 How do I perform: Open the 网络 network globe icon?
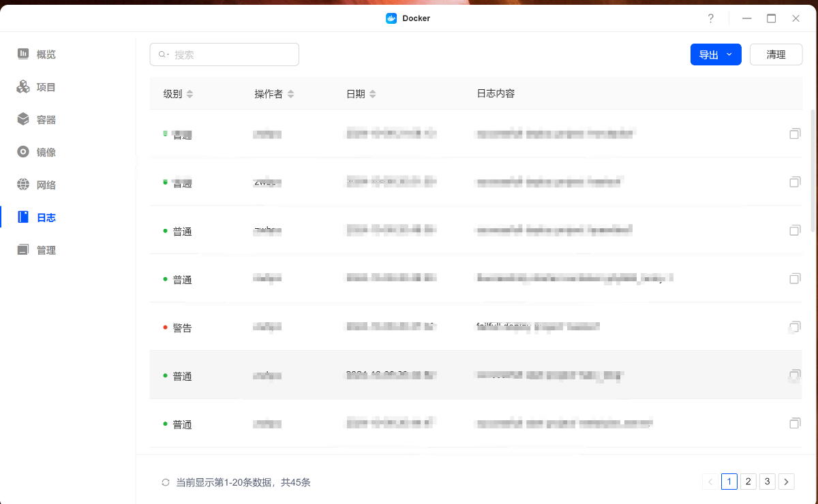tap(23, 185)
